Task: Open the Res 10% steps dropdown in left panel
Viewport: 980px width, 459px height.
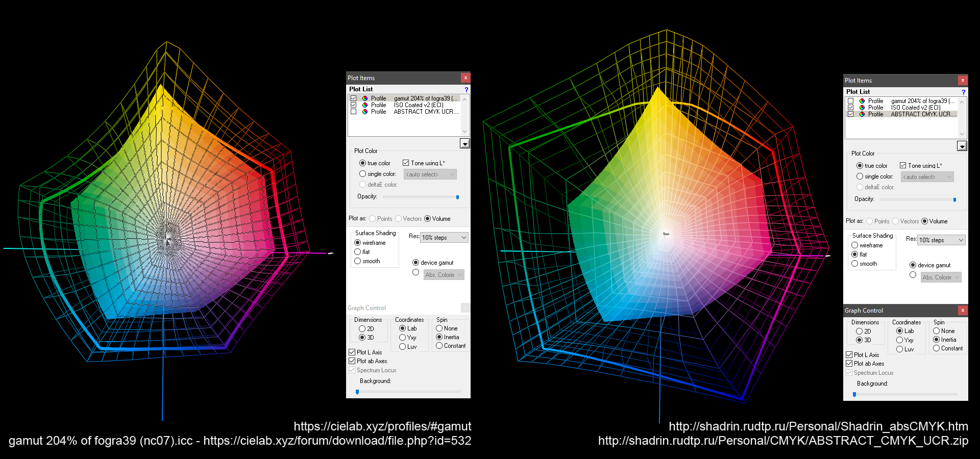Action: point(444,238)
